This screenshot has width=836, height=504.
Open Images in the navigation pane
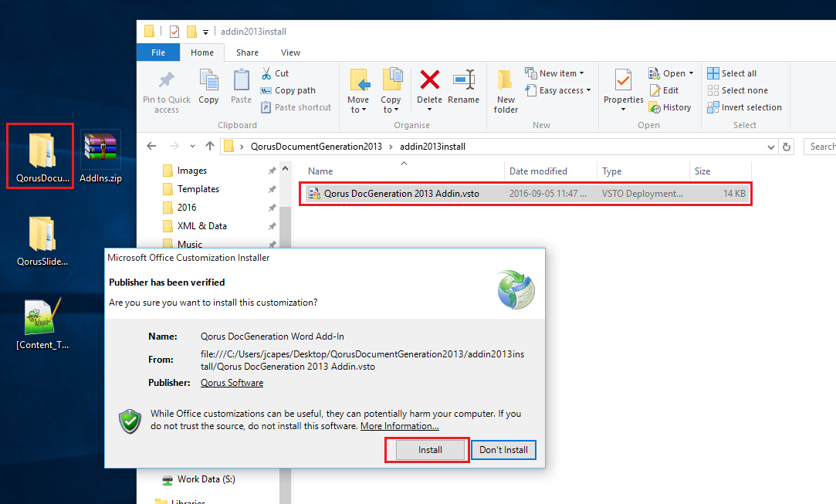click(192, 171)
